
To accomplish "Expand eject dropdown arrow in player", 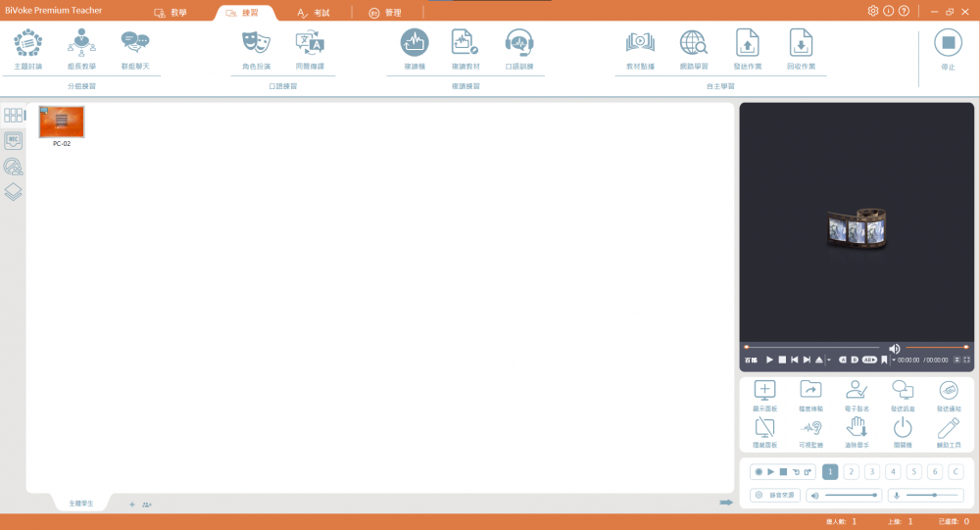I will 829,361.
